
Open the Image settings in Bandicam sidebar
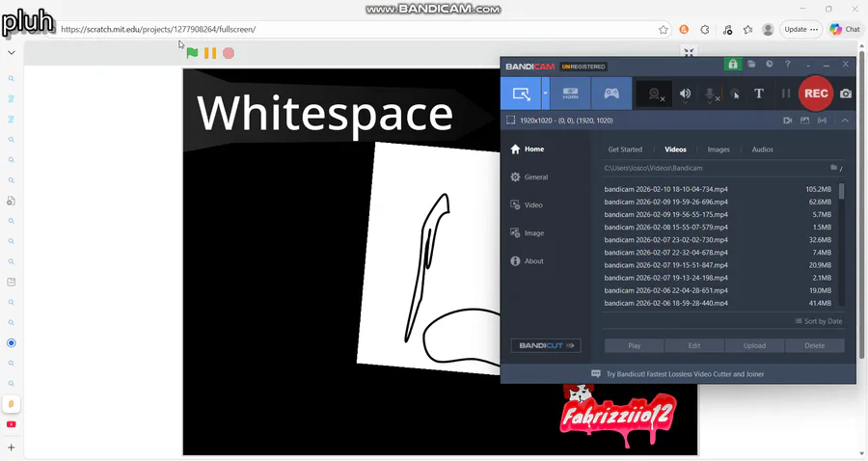(x=527, y=233)
